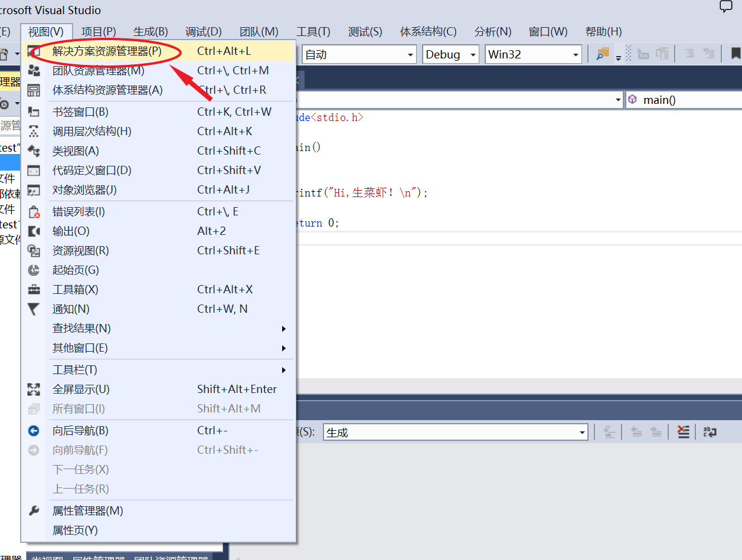Screen dimensions: 742x560
Task: Open the 窗口(W) menu bar item
Action: coord(548,31)
